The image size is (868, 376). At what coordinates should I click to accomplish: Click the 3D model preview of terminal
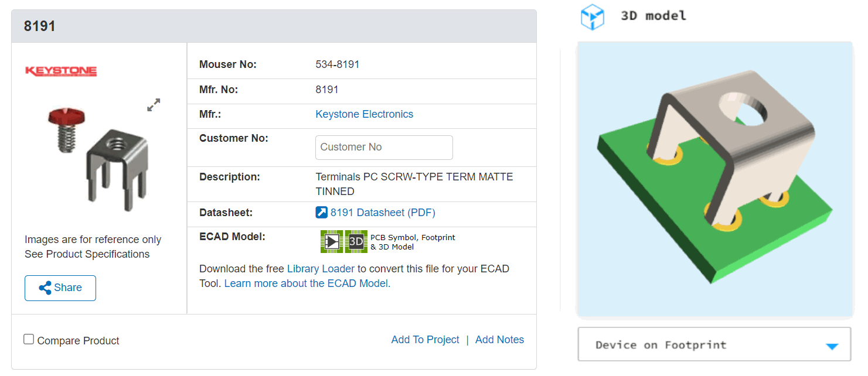tap(714, 179)
